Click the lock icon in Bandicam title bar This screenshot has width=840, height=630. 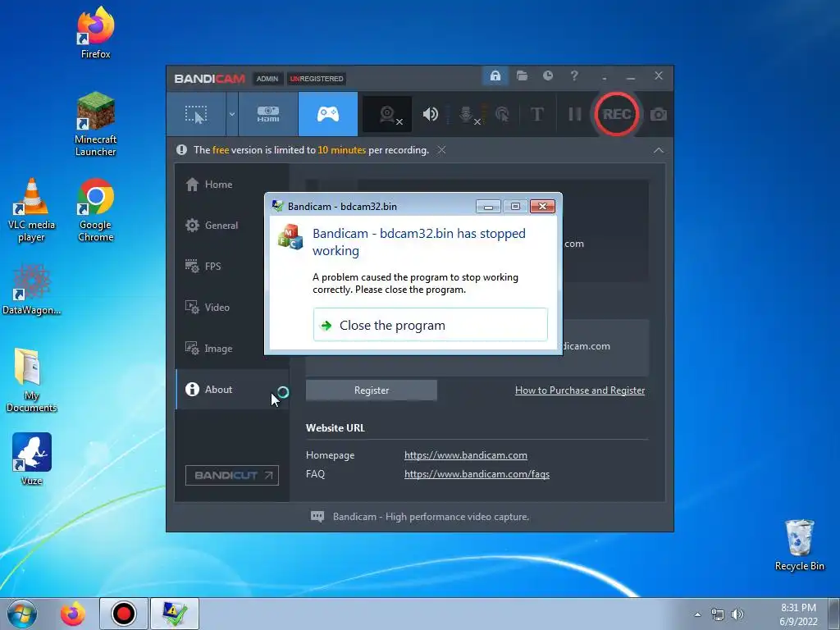pyautogui.click(x=495, y=75)
